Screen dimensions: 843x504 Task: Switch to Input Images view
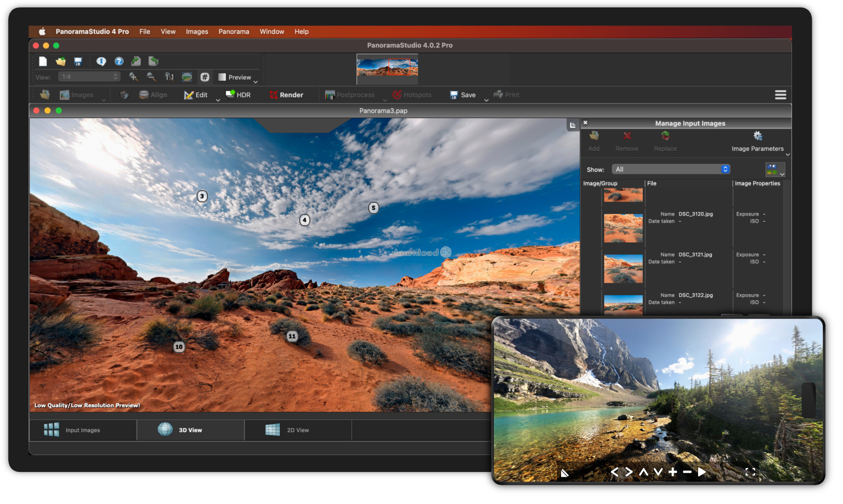click(x=83, y=430)
